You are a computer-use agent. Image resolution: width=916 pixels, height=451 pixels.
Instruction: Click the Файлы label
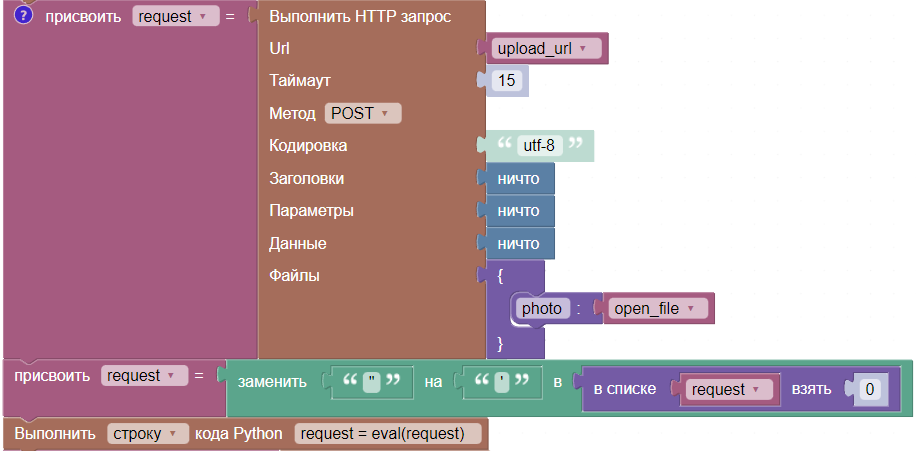[294, 276]
